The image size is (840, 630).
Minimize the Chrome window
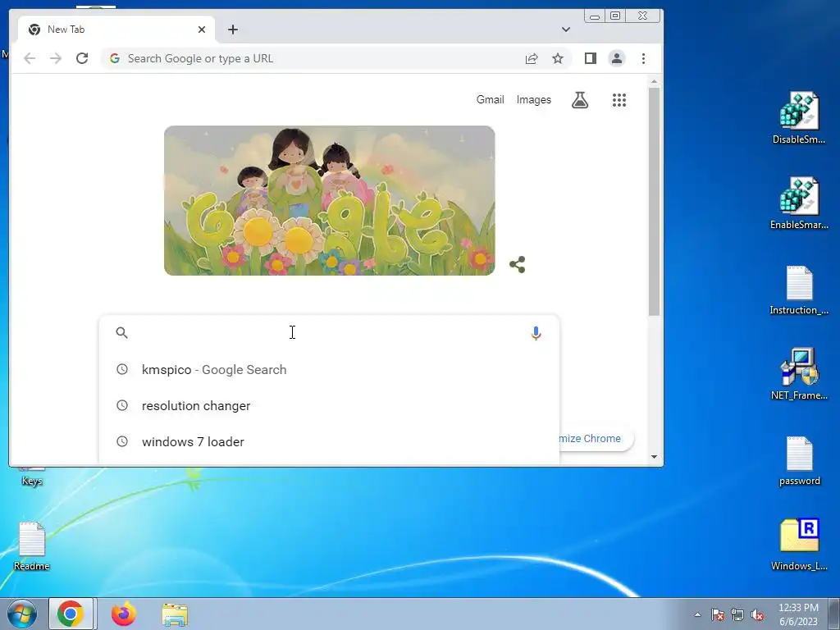click(594, 16)
